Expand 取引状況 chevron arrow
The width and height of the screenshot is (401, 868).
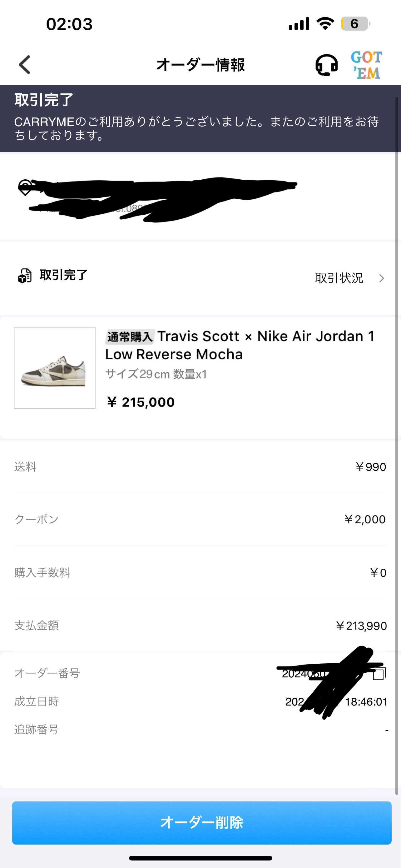tap(381, 278)
